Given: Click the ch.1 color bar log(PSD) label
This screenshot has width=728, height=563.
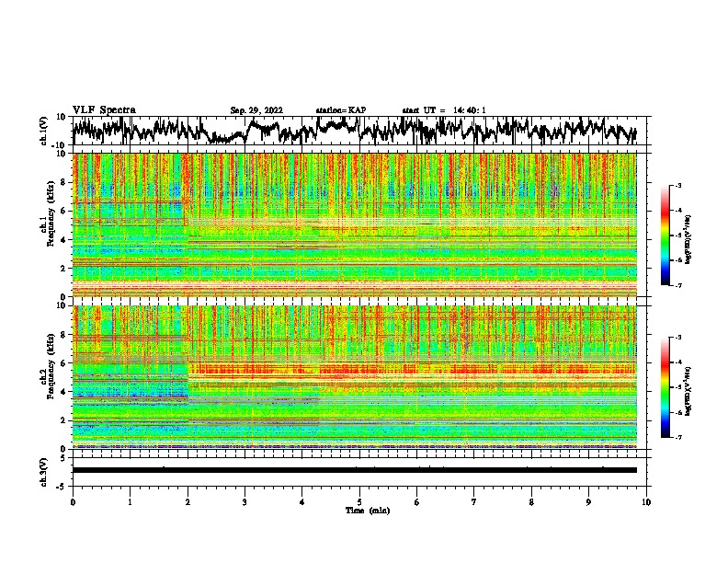Looking at the screenshot, I should pos(688,240).
